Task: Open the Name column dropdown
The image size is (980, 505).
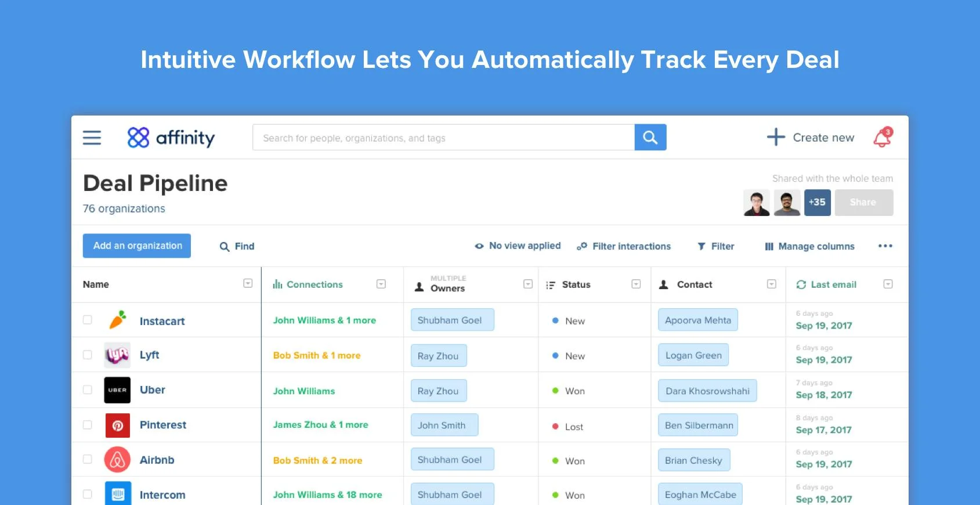Action: 248,283
